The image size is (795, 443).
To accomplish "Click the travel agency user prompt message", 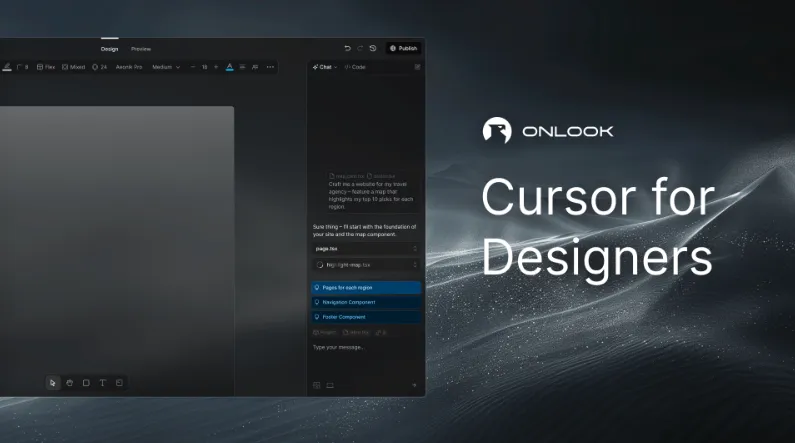I will (x=371, y=195).
